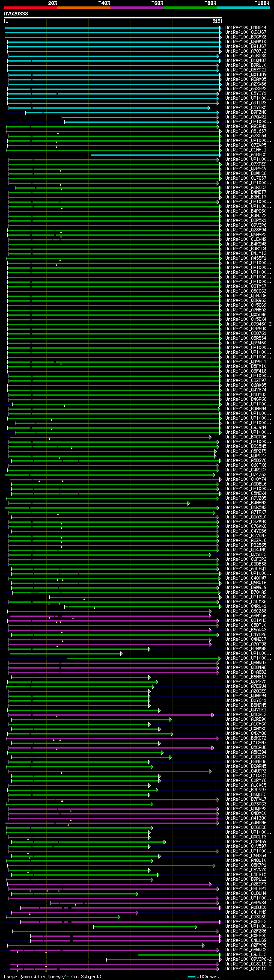This screenshot has width=274, height=980.
Task: Open the UniRef100_Q7XPE9 entry
Action: [x=246, y=164]
